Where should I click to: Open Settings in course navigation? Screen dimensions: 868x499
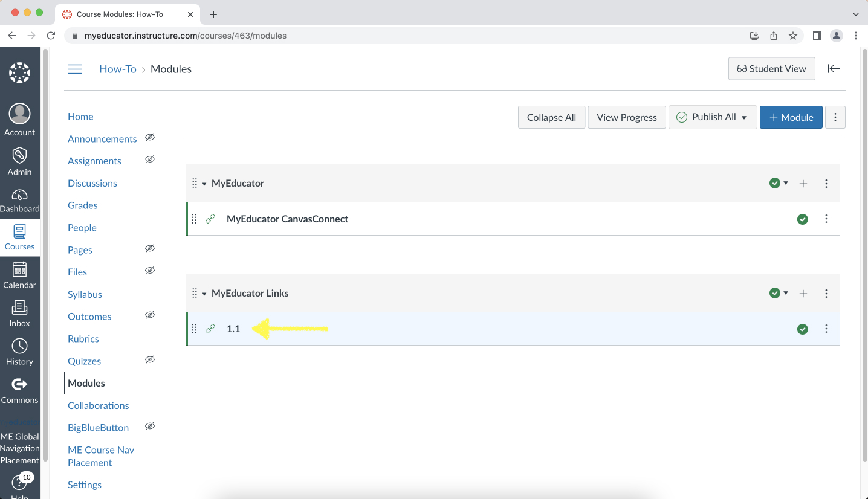(x=85, y=485)
